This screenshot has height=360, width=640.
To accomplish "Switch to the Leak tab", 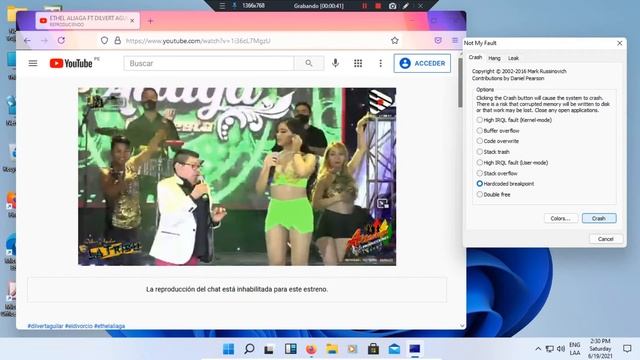I will click(513, 58).
